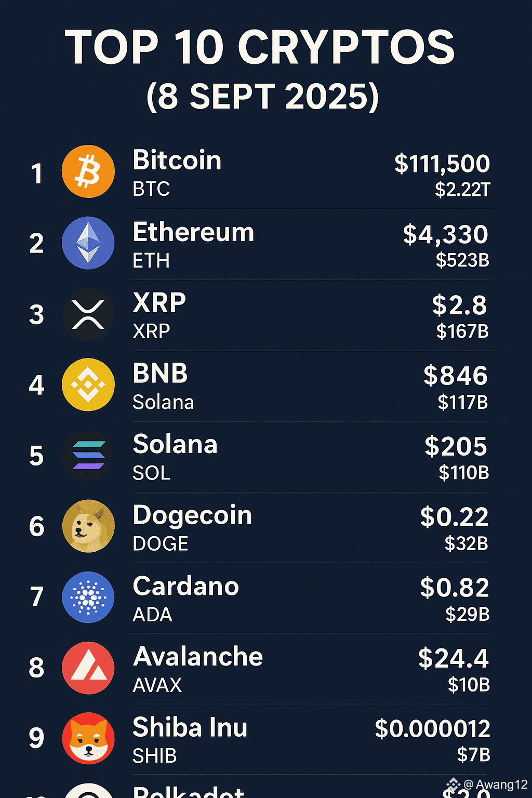Open the Ethereum name label
Screen dimensions: 532x798
point(193,232)
